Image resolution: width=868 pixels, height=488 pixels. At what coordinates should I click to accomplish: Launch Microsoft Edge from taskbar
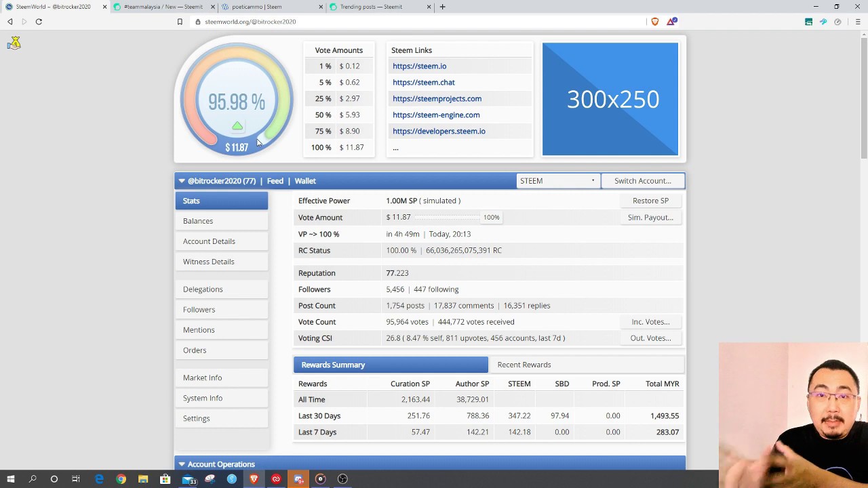[x=99, y=479]
